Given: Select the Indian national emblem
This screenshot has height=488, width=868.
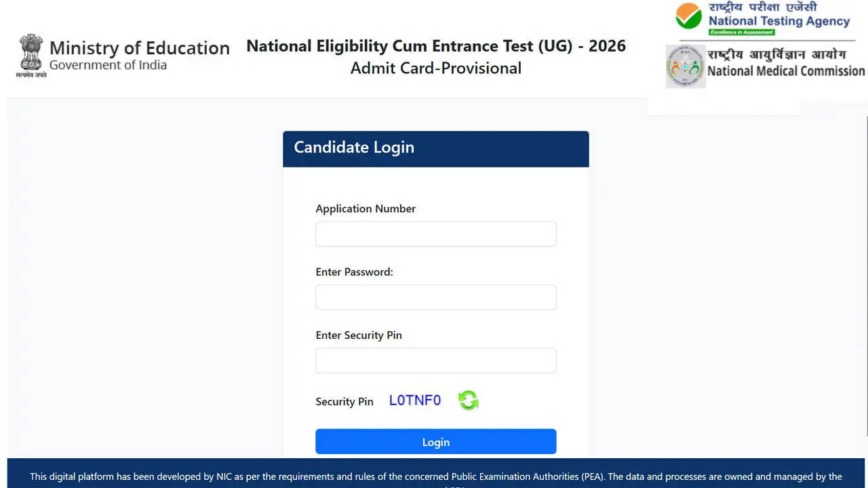Looking at the screenshot, I should 31,54.
